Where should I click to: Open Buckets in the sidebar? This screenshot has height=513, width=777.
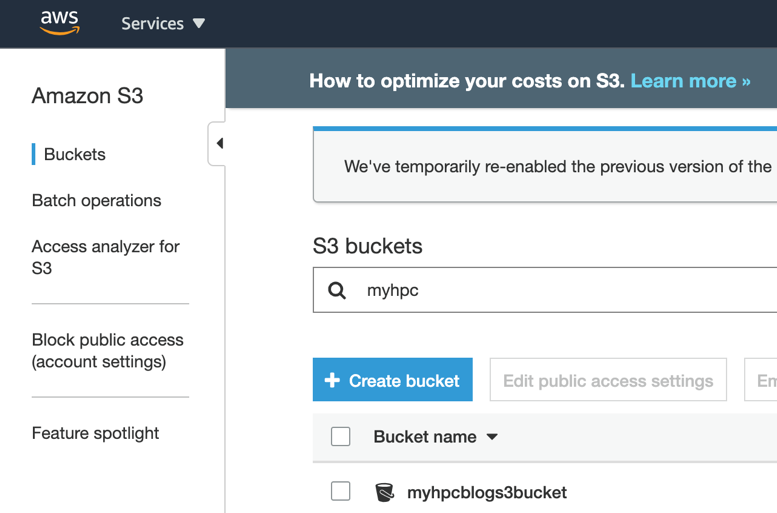tap(75, 154)
